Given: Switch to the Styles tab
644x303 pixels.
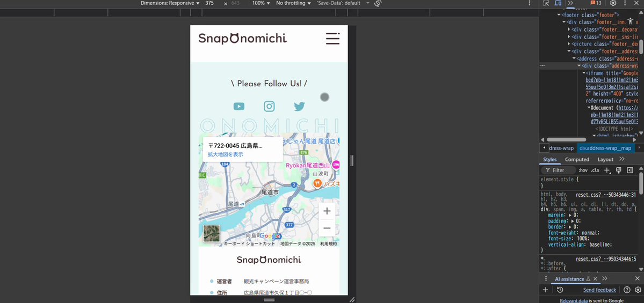Looking at the screenshot, I should pos(549,159).
